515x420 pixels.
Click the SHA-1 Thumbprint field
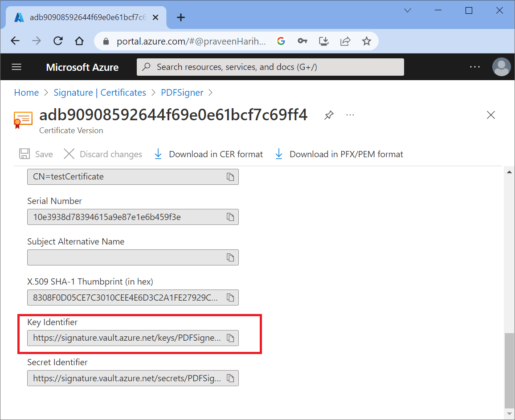(133, 298)
